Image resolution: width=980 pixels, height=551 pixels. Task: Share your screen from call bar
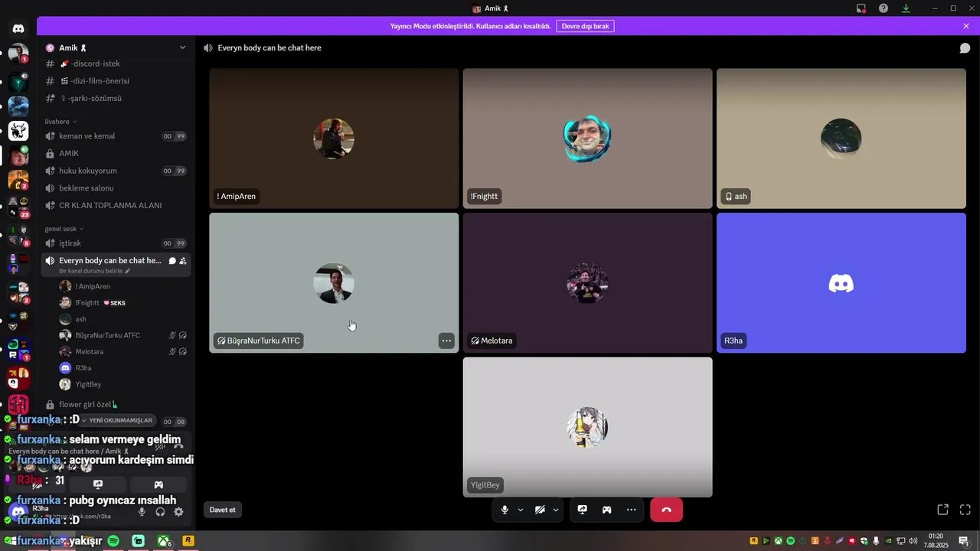[x=583, y=510]
